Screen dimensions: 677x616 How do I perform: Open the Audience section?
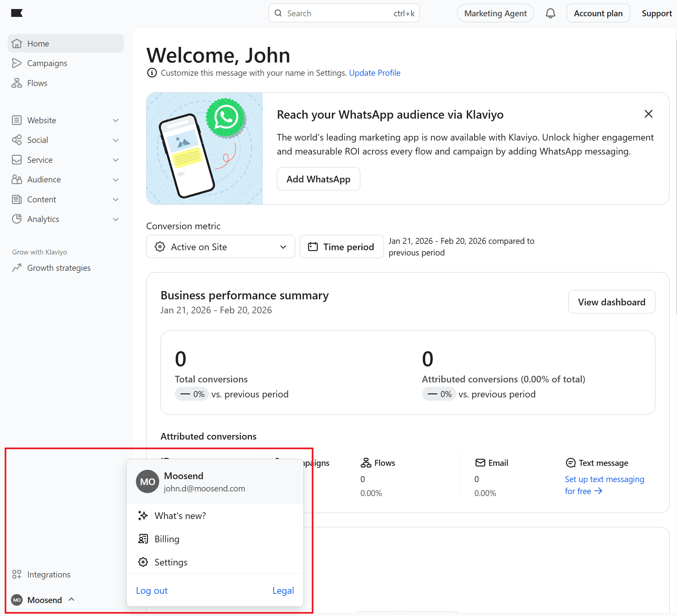(44, 180)
